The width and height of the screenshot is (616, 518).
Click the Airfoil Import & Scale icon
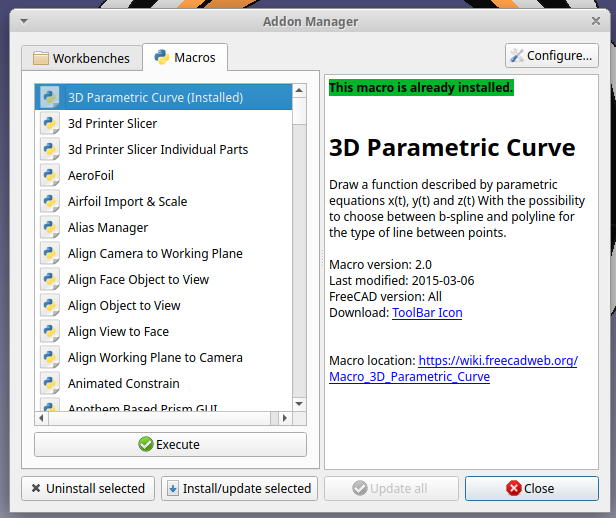click(50, 202)
